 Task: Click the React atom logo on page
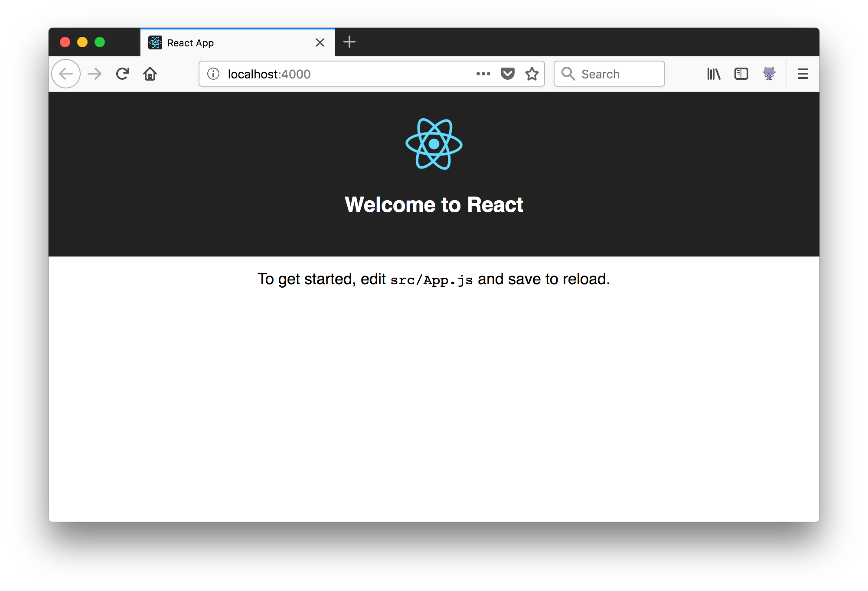coord(434,144)
